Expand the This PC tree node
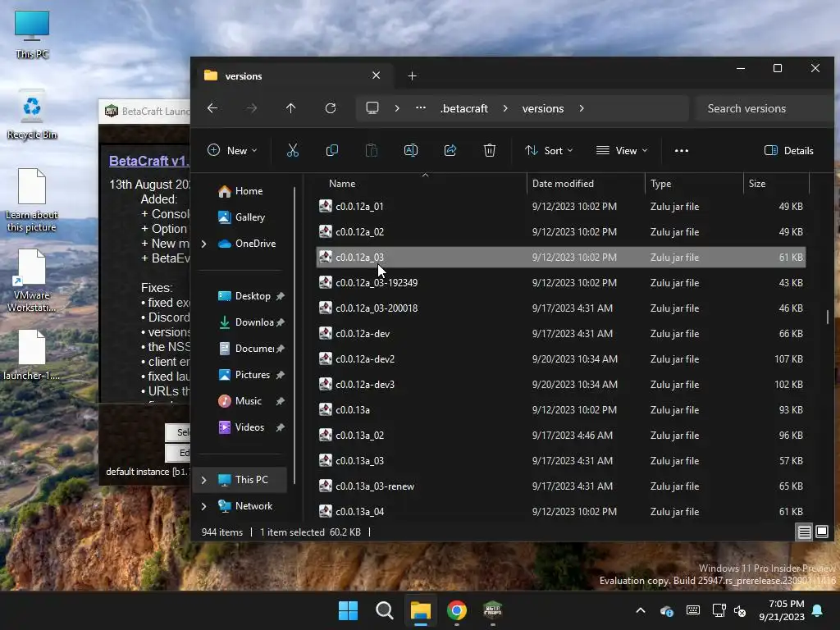The height and width of the screenshot is (630, 840). 204,480
